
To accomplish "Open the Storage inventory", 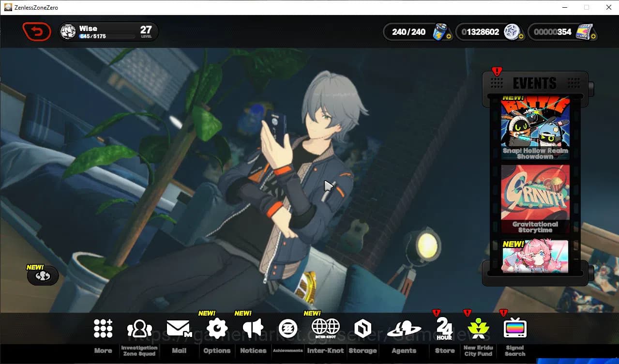I will (x=362, y=327).
